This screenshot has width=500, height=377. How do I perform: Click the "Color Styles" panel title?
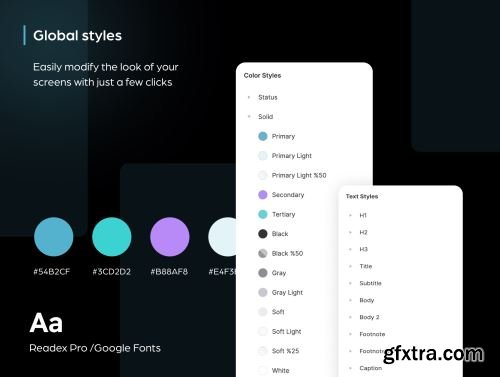[262, 76]
